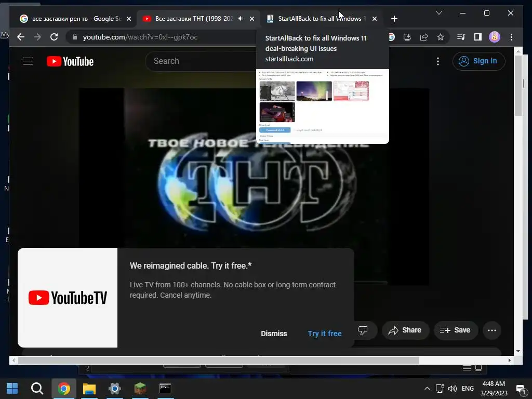Click the YouTube Search field

(x=200, y=61)
